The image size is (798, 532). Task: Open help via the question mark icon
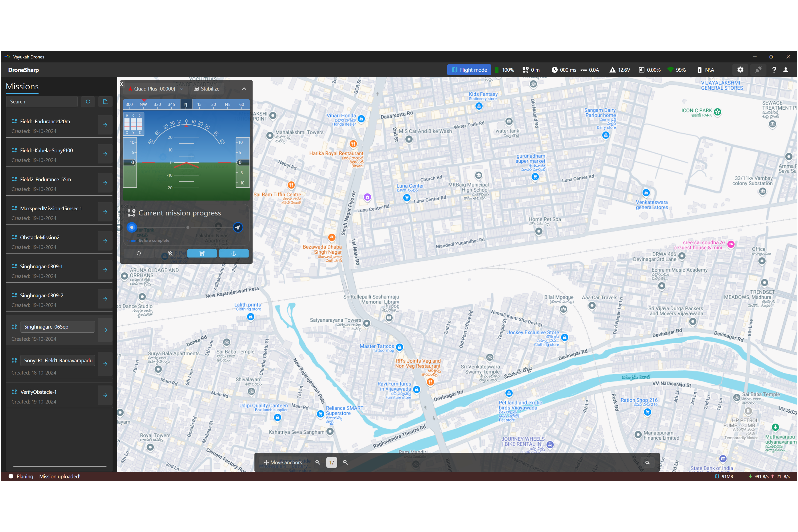pos(774,70)
